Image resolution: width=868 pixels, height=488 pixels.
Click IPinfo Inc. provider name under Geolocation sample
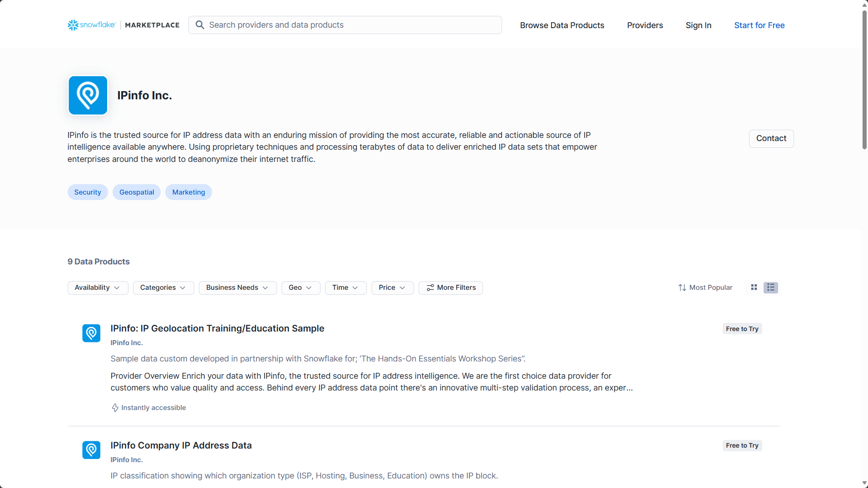coord(127,343)
